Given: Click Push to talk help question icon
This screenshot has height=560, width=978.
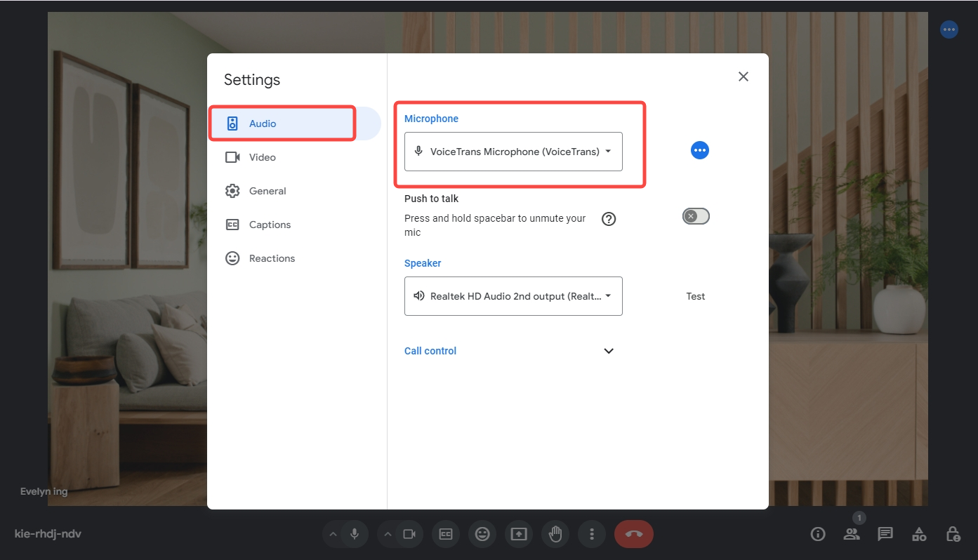Looking at the screenshot, I should 609,219.
